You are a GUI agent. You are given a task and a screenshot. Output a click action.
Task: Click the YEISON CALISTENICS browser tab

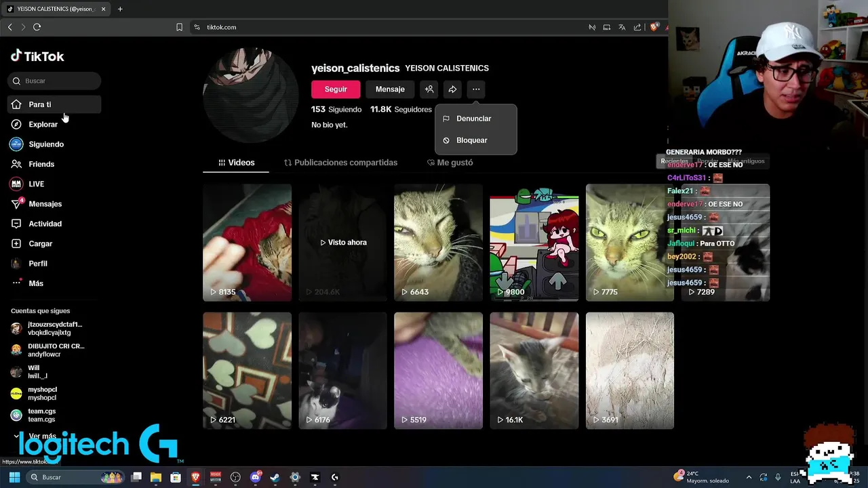click(56, 9)
